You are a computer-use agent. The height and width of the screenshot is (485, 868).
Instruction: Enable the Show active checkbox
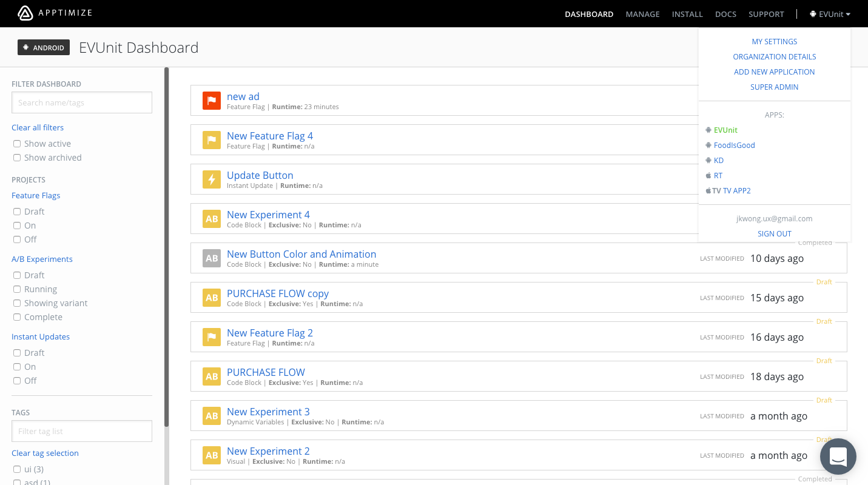click(x=17, y=144)
